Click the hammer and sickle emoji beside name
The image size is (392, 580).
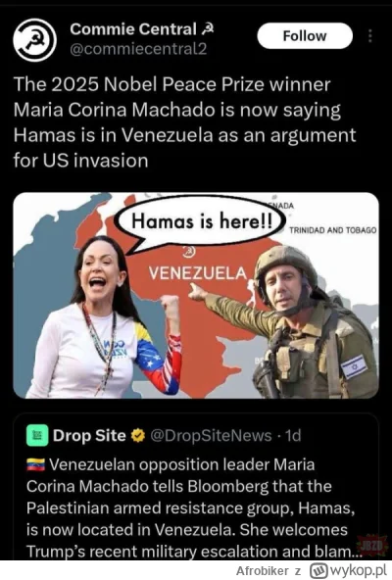tap(208, 28)
